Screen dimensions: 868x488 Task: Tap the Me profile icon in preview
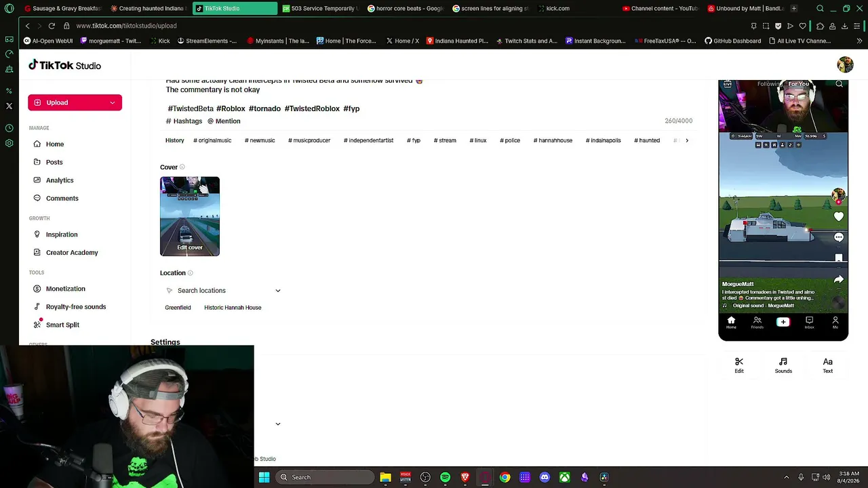835,323
